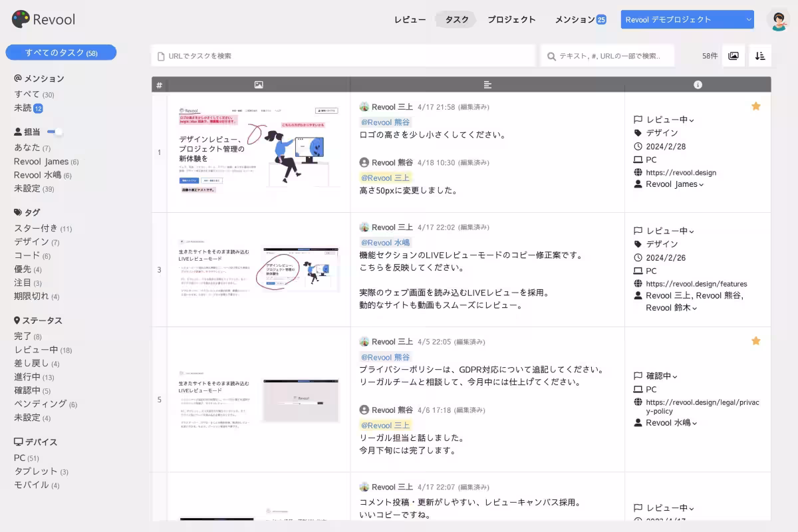Click the image thumbnail display icon
This screenshot has height=532, width=798.
(x=733, y=56)
